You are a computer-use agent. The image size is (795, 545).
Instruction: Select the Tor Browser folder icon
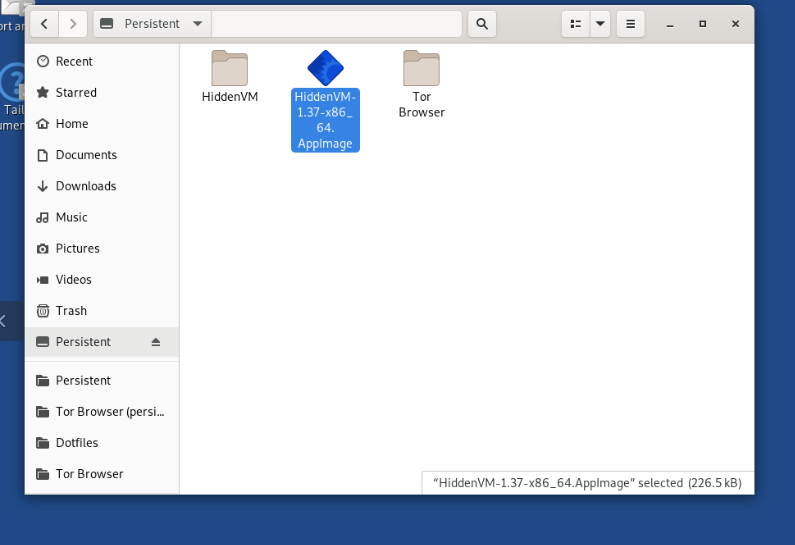click(421, 68)
